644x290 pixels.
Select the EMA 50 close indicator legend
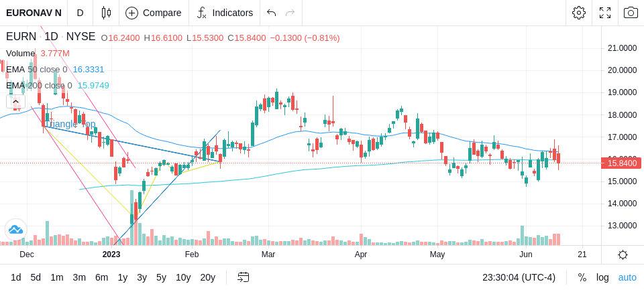pyautogui.click(x=55, y=70)
